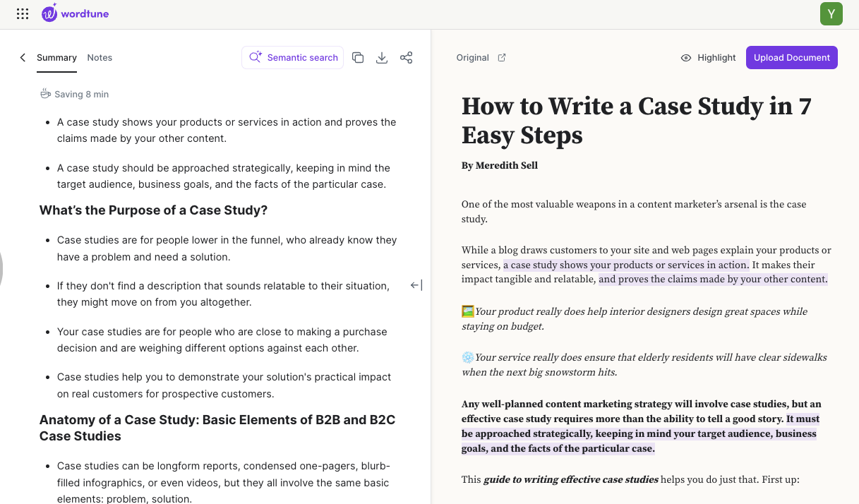This screenshot has width=859, height=504.
Task: Open the apps grid in the top-left corner
Action: [x=22, y=13]
